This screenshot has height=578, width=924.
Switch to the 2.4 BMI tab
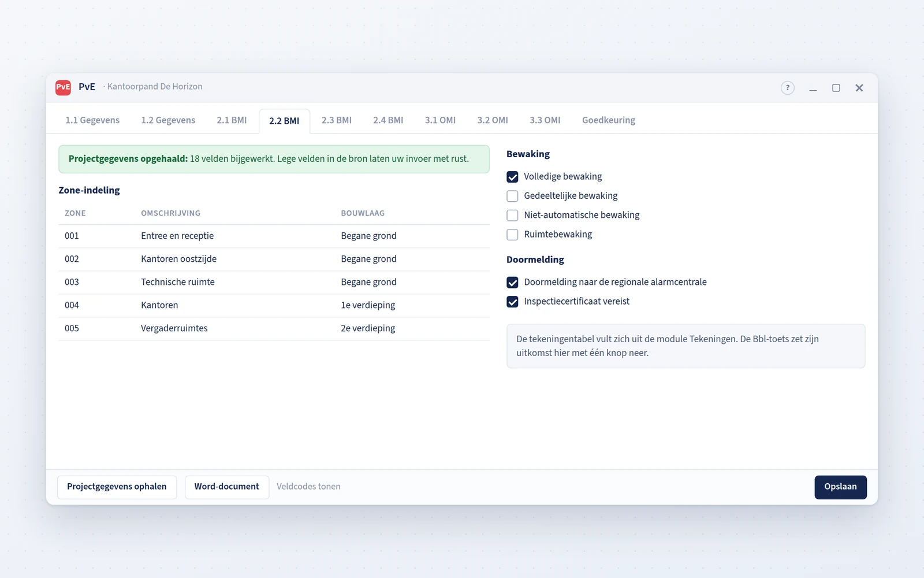(388, 120)
